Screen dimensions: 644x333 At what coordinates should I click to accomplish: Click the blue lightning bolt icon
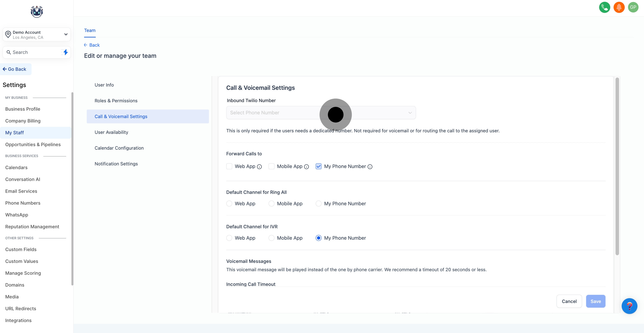[x=65, y=52]
